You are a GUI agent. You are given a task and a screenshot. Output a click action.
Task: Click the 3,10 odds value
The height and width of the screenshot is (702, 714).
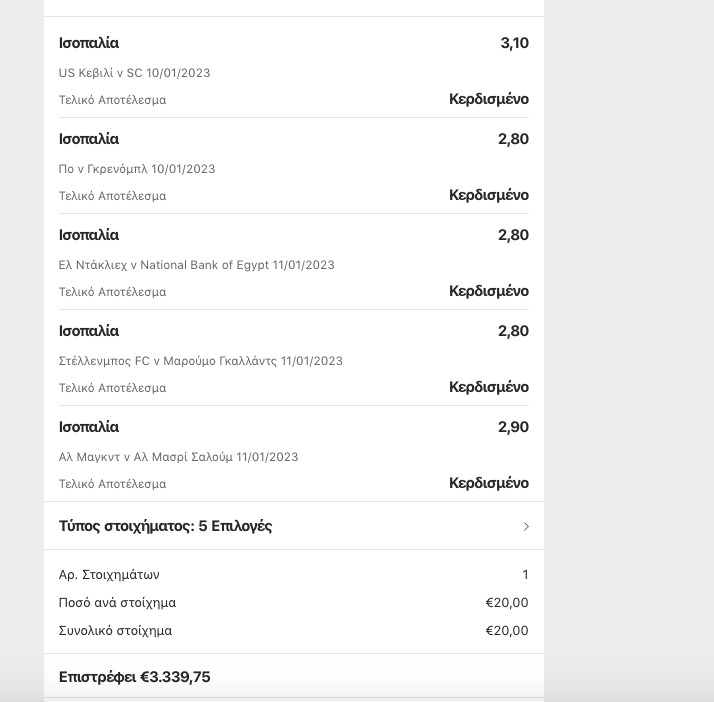(x=514, y=43)
